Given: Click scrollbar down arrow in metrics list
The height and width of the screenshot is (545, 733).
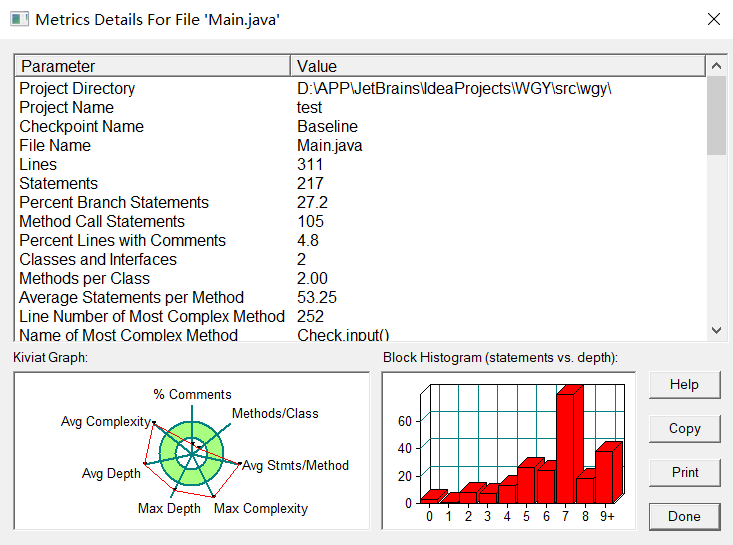Looking at the screenshot, I should pos(716,330).
